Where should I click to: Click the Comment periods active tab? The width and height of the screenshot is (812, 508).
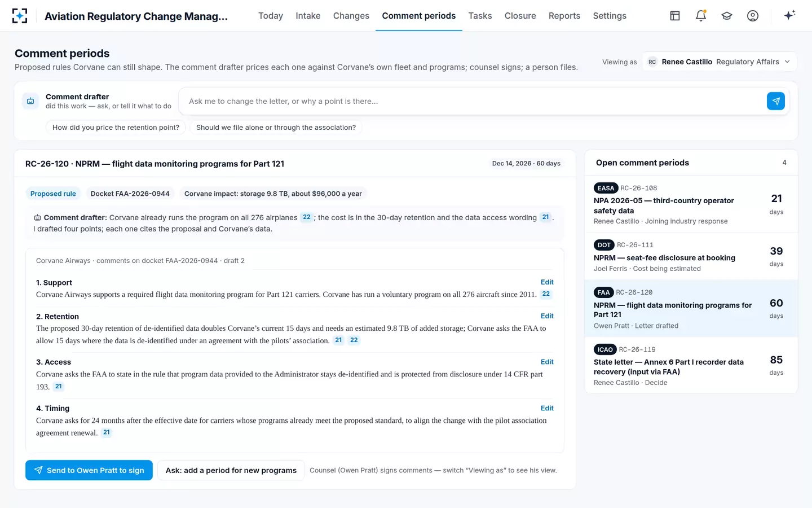click(x=419, y=16)
